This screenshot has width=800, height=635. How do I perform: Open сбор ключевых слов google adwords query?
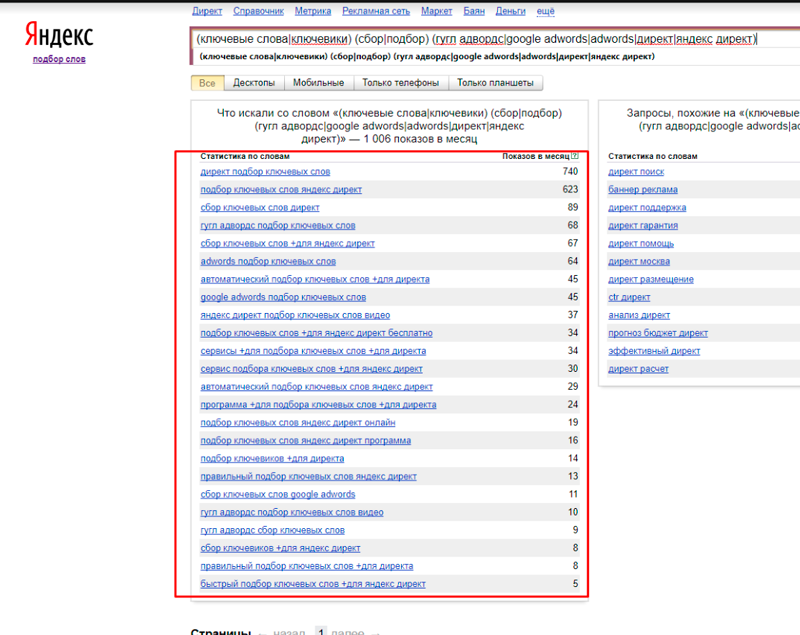(x=278, y=494)
